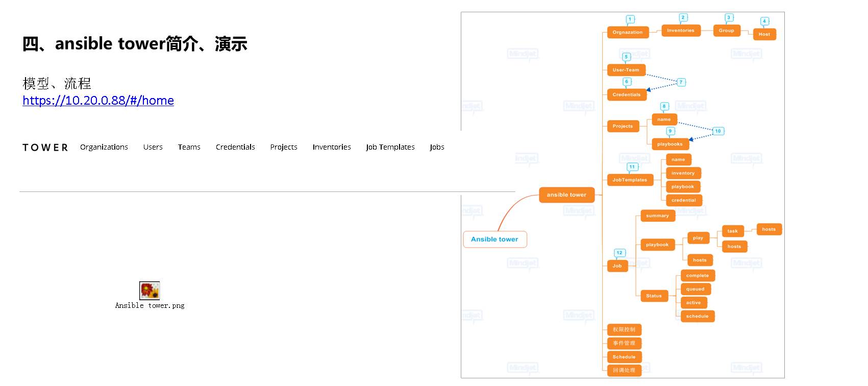Click the 'name' node under Projects

point(664,119)
